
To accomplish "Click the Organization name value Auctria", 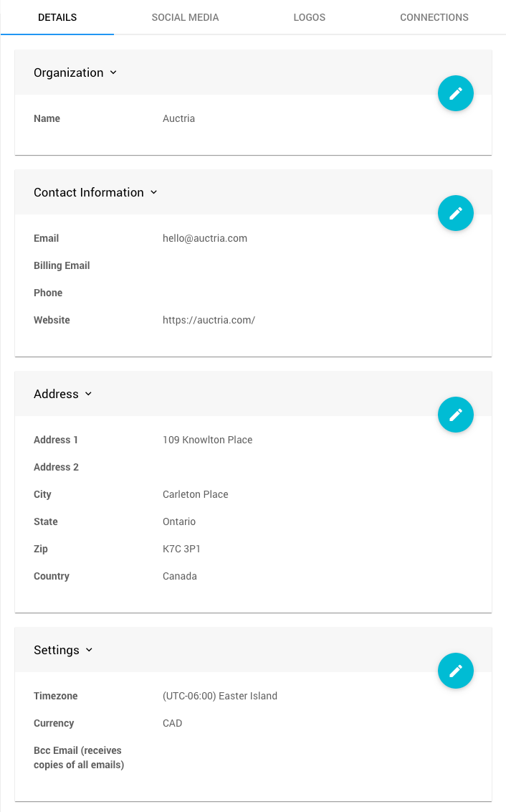I will coord(178,118).
